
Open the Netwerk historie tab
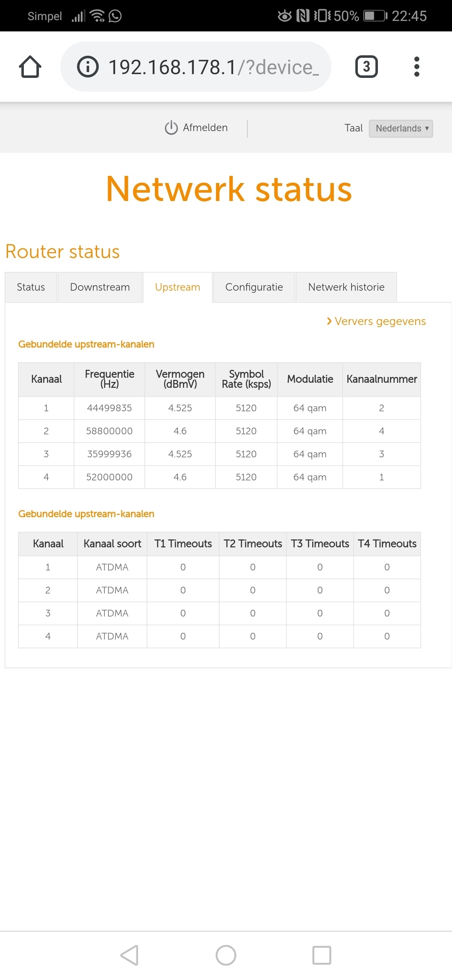pos(346,287)
